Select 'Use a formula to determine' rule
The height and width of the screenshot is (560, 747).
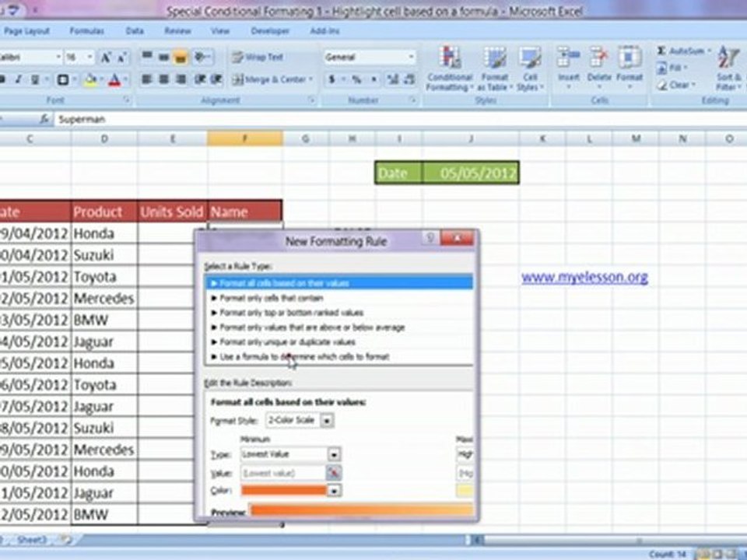(339, 357)
